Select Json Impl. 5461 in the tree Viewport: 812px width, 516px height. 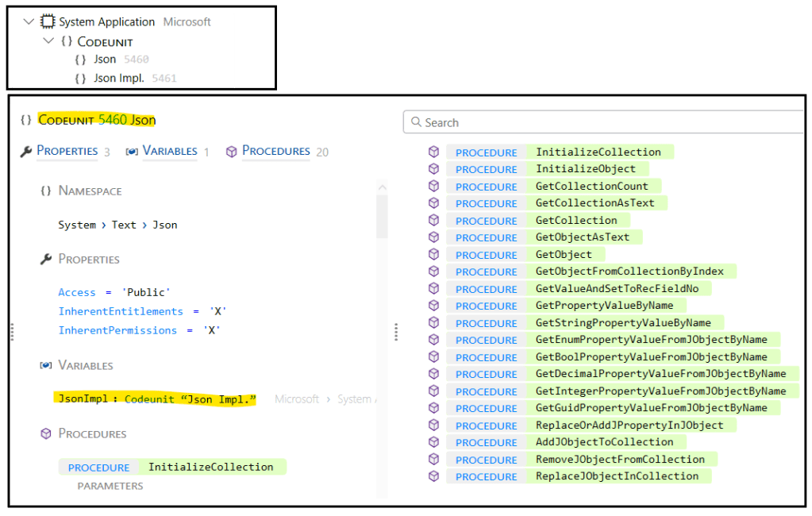118,78
